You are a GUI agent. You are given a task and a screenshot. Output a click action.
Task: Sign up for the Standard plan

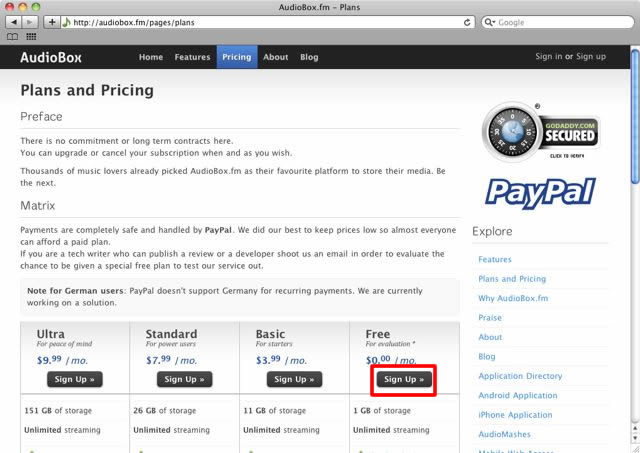click(184, 379)
